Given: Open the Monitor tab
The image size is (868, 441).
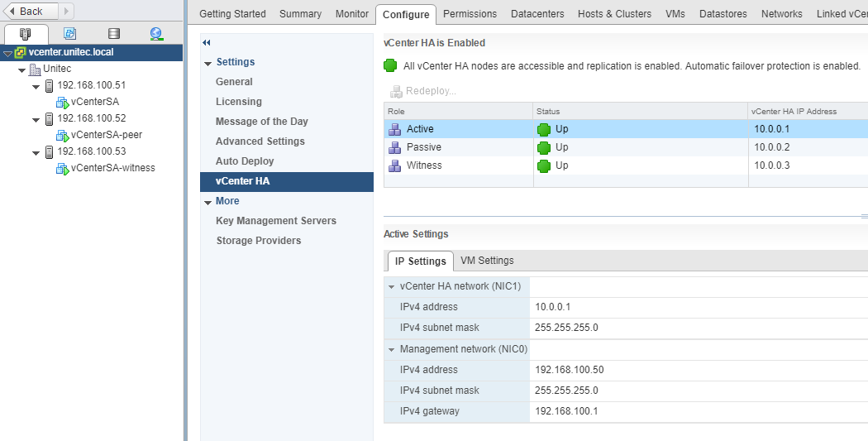Looking at the screenshot, I should tap(352, 14).
